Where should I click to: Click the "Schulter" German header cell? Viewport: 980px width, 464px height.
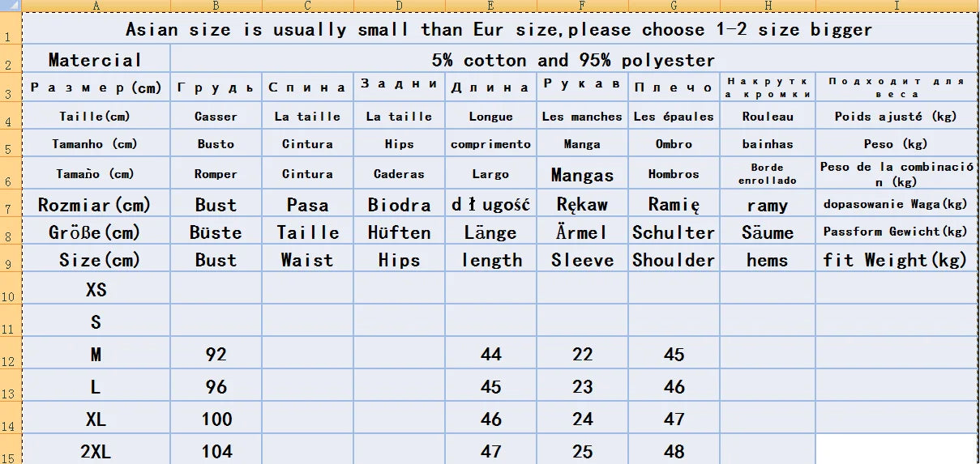(x=674, y=232)
